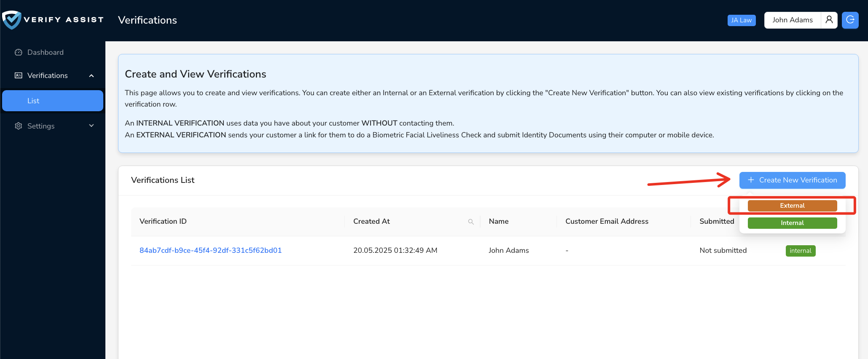The width and height of the screenshot is (868, 359).
Task: Select the Internal verification option
Action: pos(792,223)
